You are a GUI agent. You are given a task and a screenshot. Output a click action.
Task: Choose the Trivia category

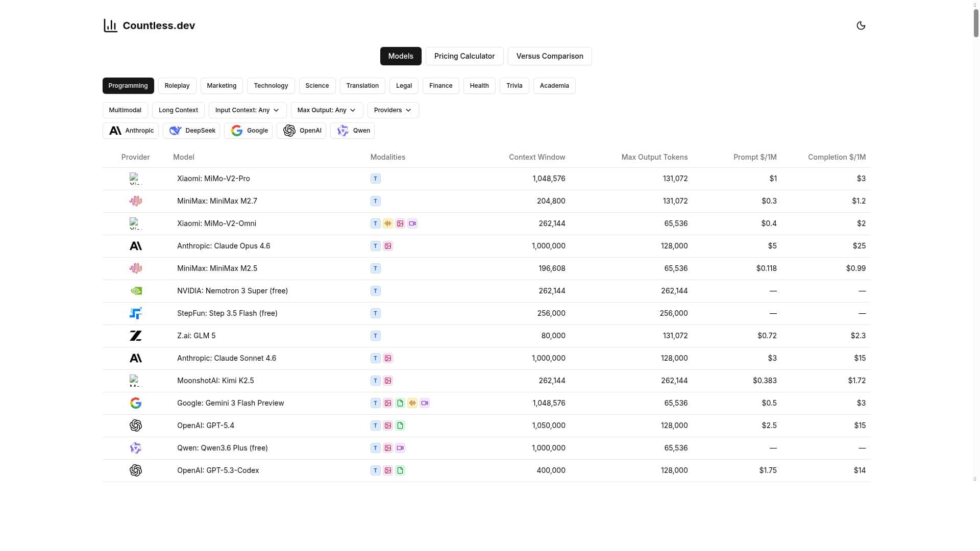514,86
